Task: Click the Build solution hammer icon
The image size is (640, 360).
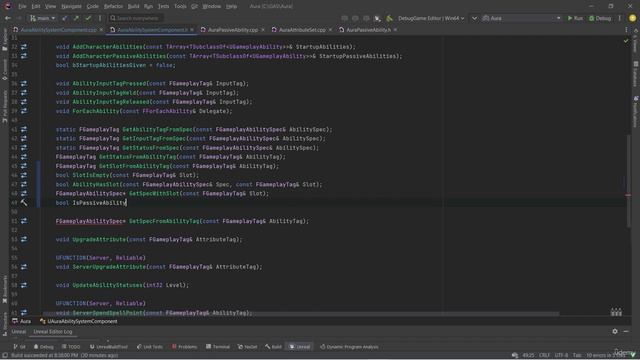Action: click(390, 18)
